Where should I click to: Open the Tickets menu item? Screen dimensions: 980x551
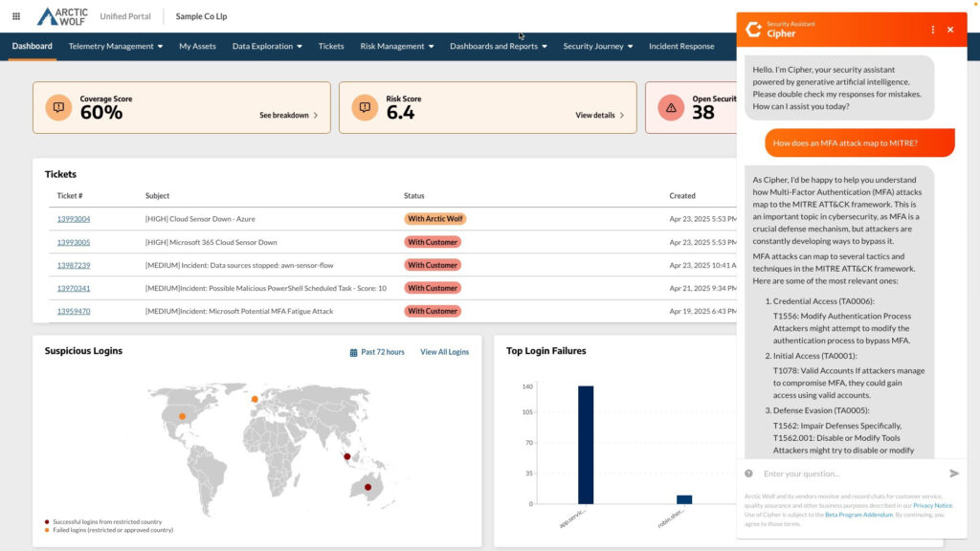(x=330, y=46)
